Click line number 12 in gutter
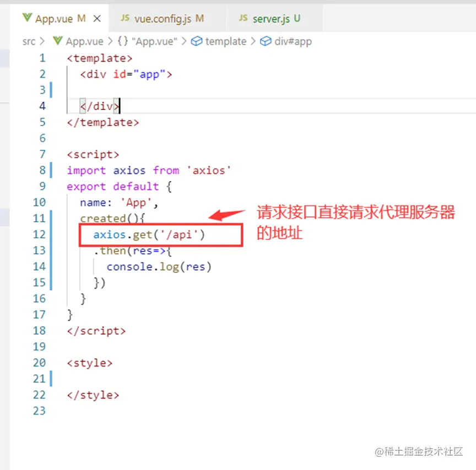476x470 pixels. point(39,234)
